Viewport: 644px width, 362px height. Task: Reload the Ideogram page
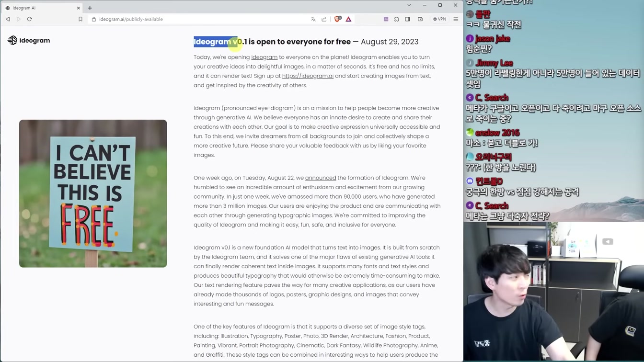[29, 19]
